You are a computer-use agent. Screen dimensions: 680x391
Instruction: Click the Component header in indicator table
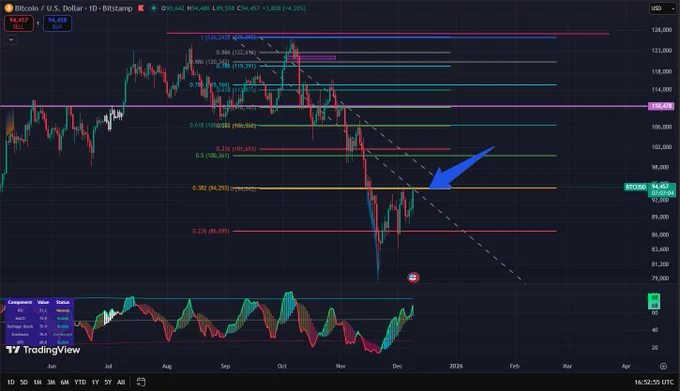click(20, 302)
